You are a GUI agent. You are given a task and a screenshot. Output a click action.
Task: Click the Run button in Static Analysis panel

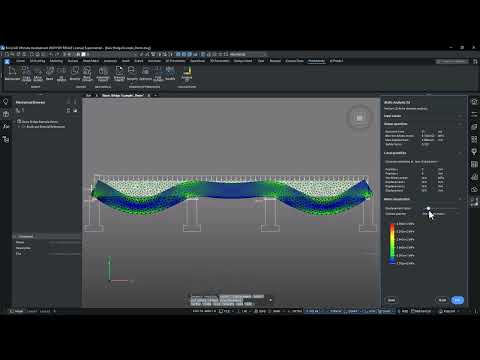point(442,300)
